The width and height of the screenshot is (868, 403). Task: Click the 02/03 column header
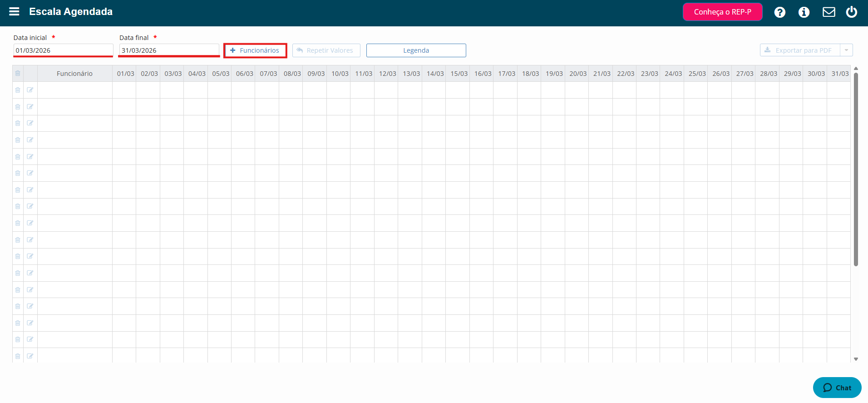149,74
